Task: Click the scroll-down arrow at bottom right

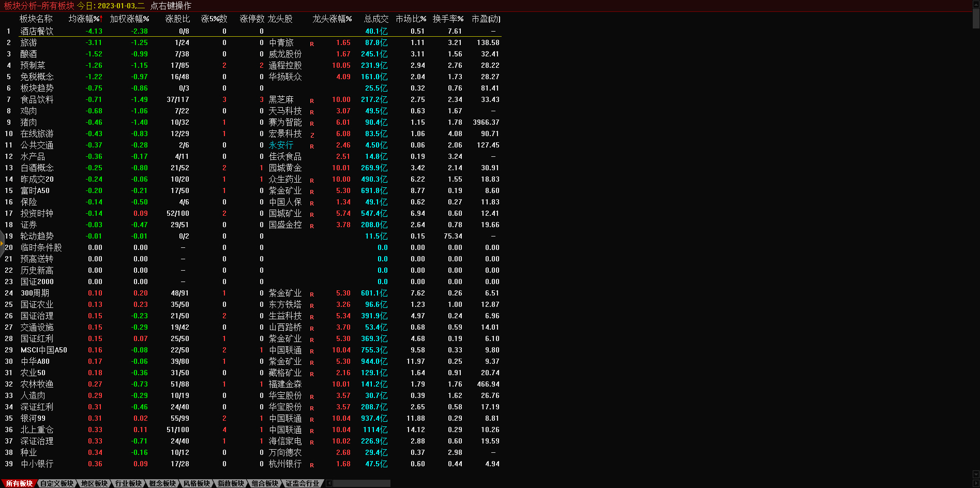Action: click(976, 474)
